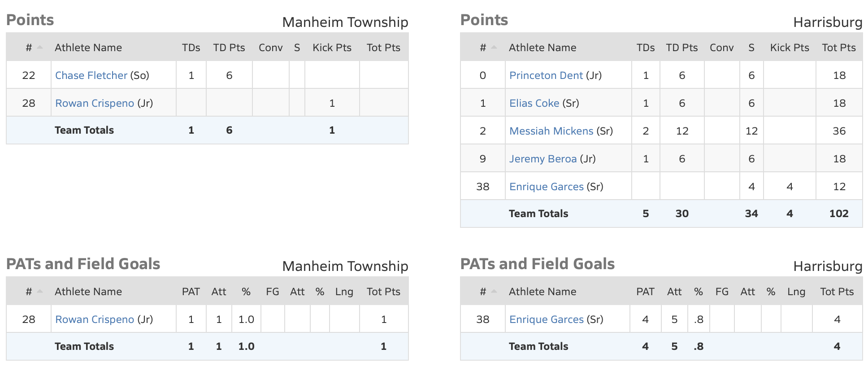Click sort arrow beside # in Harrisburg Points table
Viewport: 868px width, 375px height.
pyautogui.click(x=494, y=47)
